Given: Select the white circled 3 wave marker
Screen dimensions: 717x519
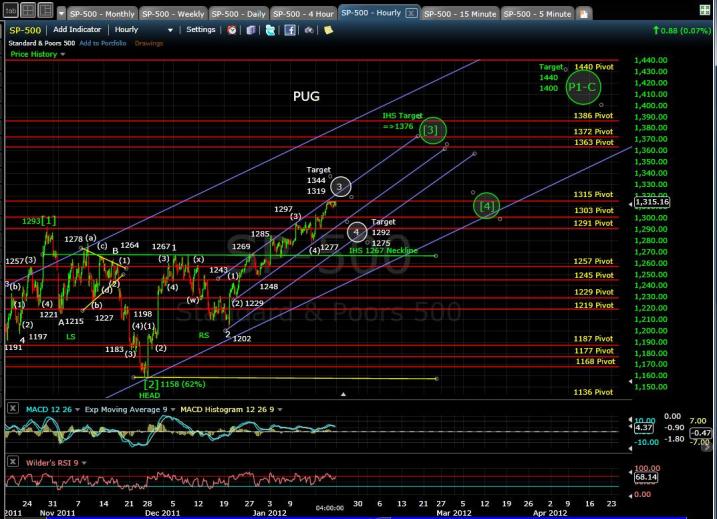Looking at the screenshot, I should [x=340, y=187].
